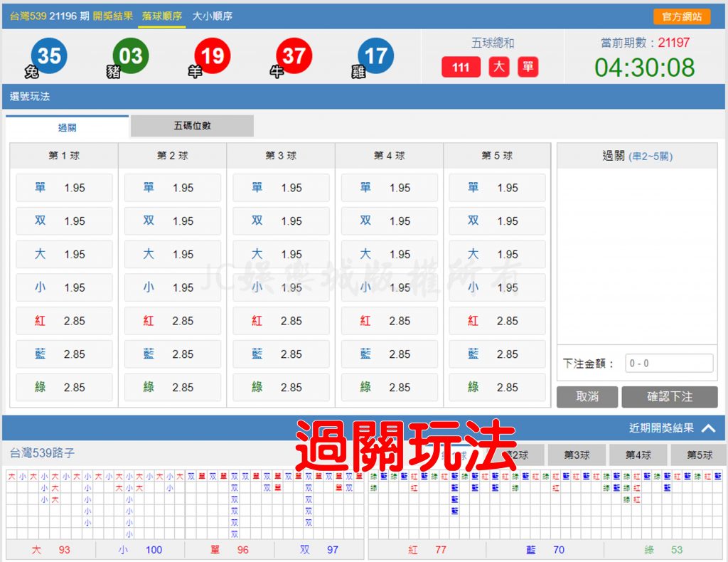
Task: Select 綠 2.85 for 第2球
Action: pyautogui.click(x=173, y=388)
